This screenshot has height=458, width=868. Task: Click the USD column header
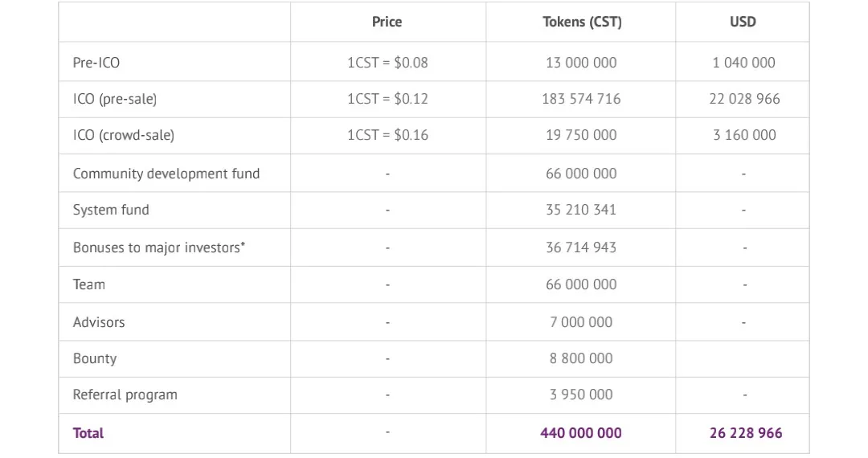[x=743, y=22]
